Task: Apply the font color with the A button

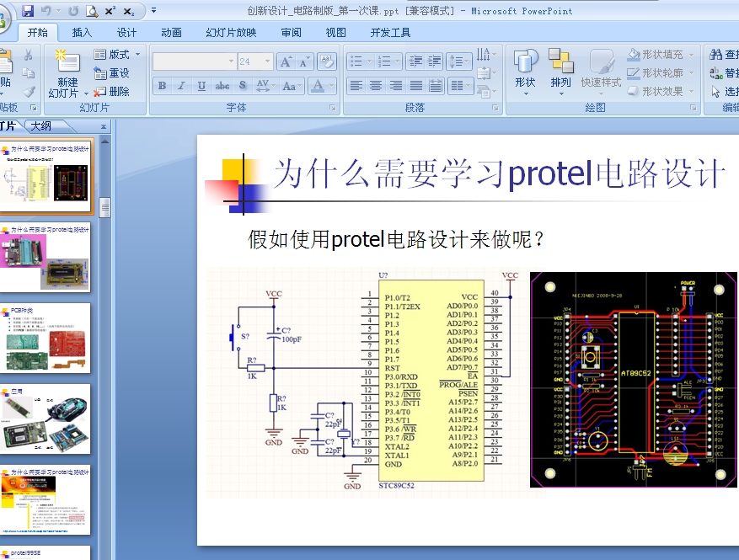Action: coord(319,86)
